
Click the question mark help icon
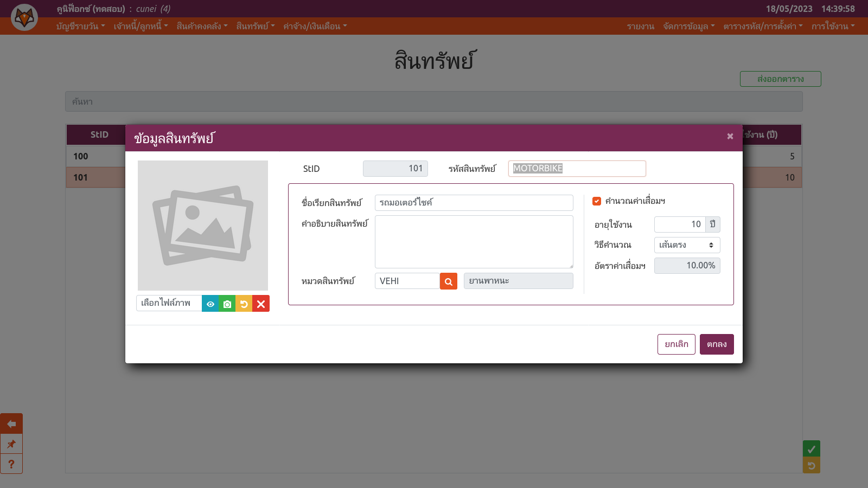[11, 464]
